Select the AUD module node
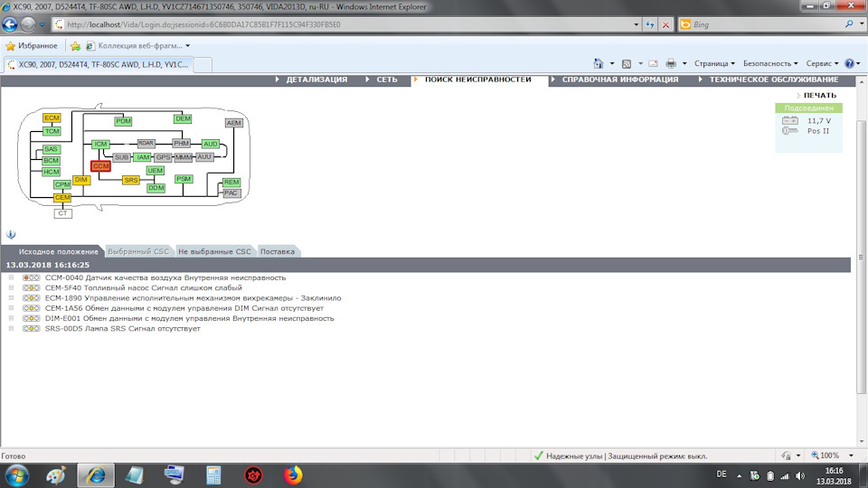868x488 pixels. pos(211,144)
